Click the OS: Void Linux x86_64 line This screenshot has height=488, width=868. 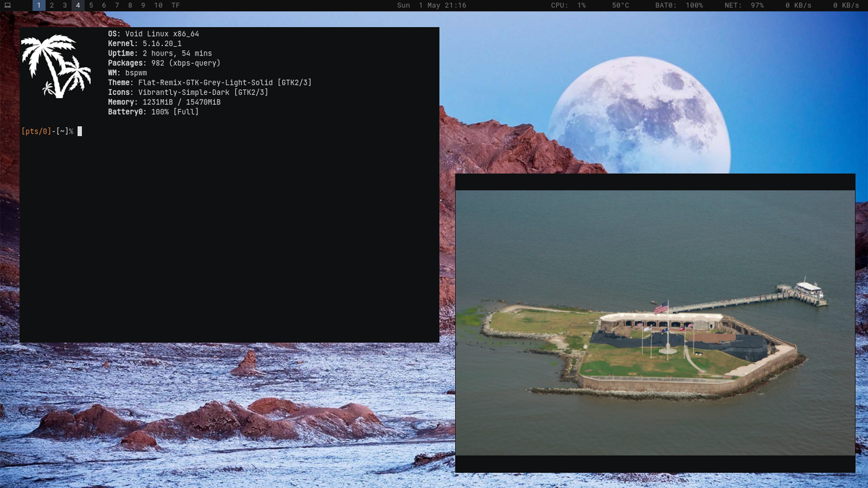(x=153, y=34)
